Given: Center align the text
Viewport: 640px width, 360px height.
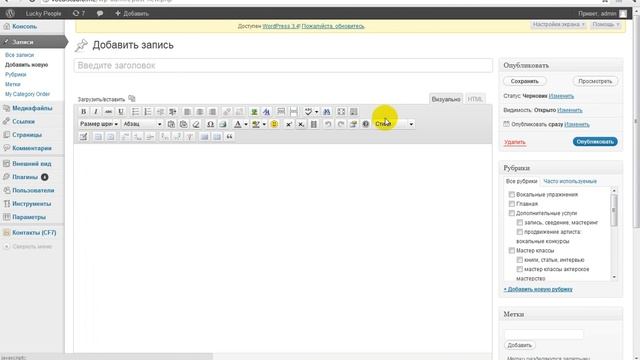Looking at the screenshot, I should coord(200,111).
